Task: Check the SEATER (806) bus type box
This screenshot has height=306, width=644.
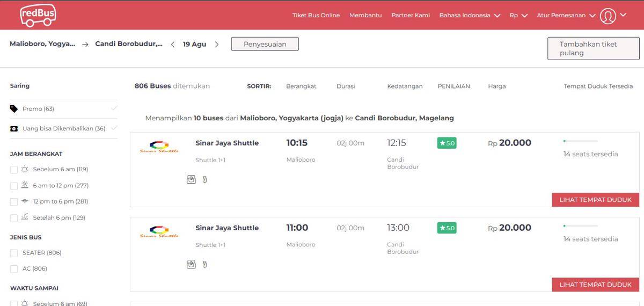Action: coord(14,253)
